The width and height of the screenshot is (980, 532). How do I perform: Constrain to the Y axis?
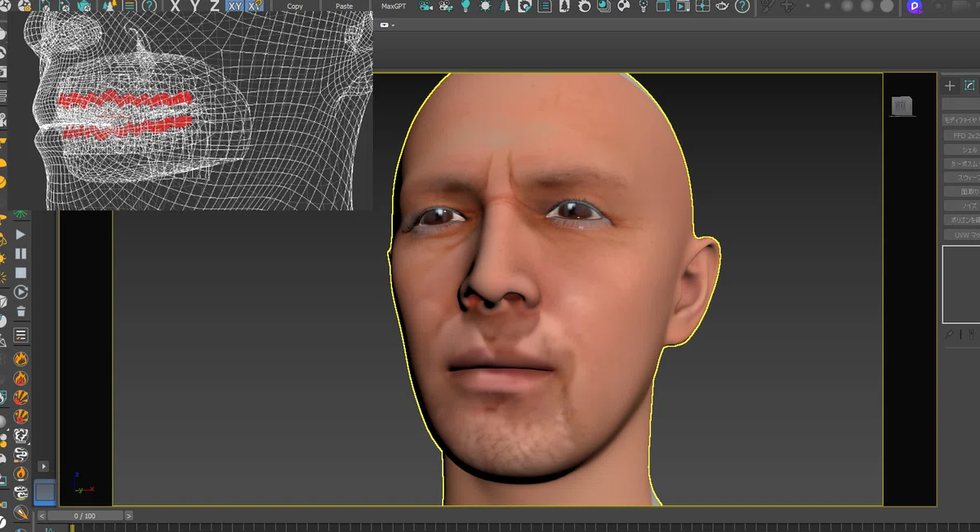click(x=194, y=6)
